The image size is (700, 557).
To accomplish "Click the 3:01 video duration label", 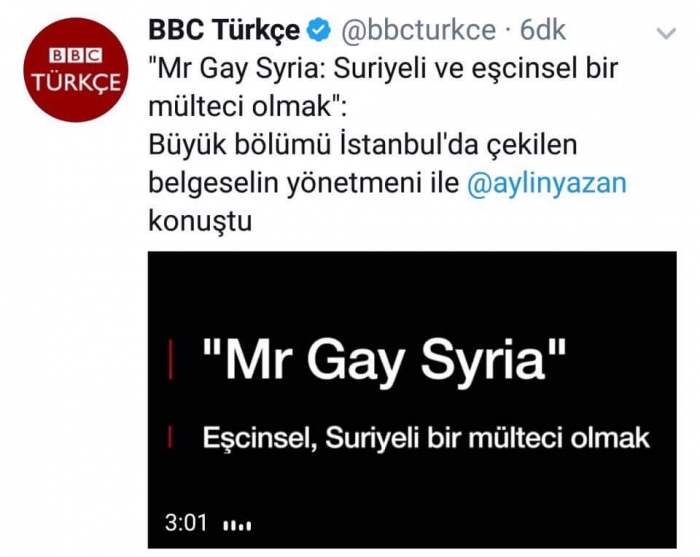I will (x=186, y=523).
